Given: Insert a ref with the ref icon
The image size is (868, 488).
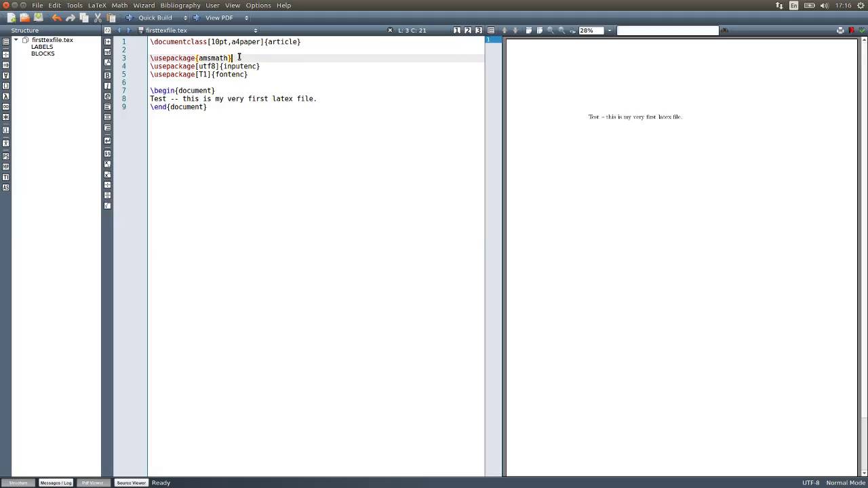Looking at the screenshot, I should 107,52.
